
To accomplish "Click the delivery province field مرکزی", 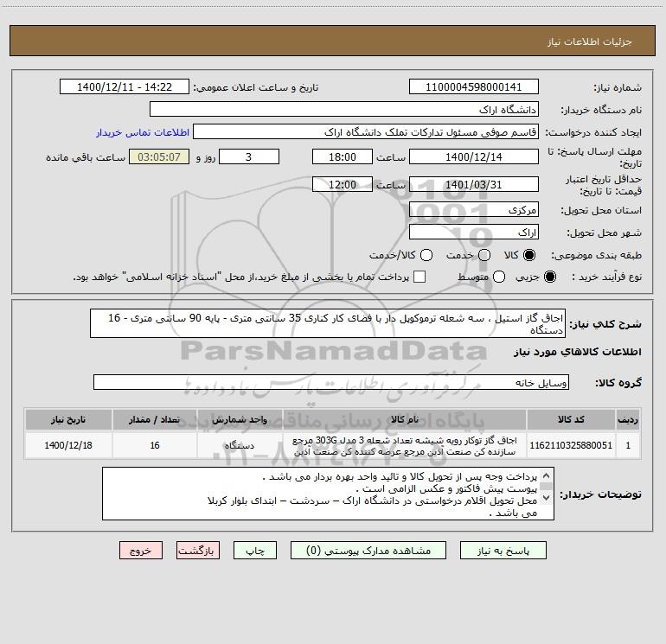I will click(474, 210).
